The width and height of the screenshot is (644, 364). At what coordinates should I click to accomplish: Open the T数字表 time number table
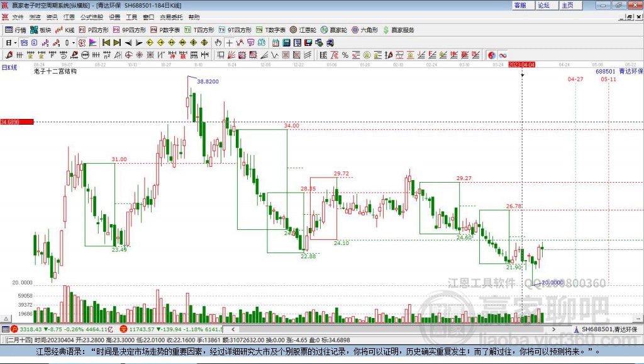(270, 30)
